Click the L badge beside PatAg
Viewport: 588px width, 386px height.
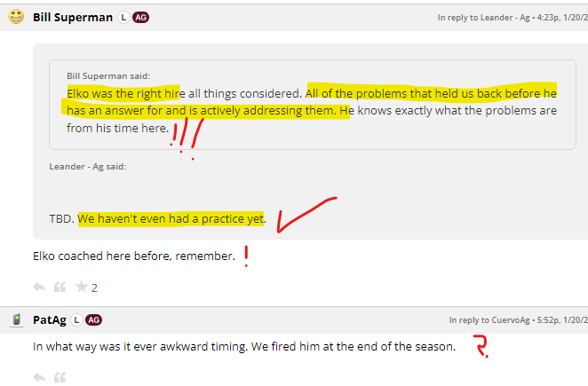76,320
